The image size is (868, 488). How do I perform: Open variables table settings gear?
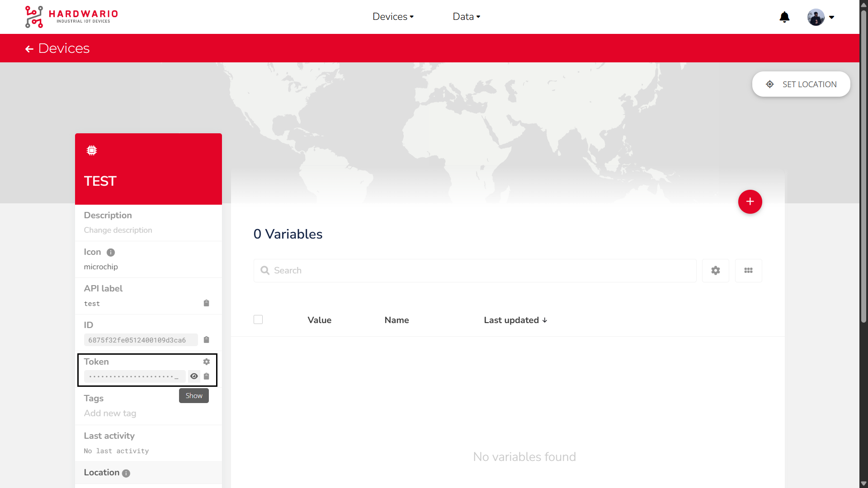pyautogui.click(x=715, y=271)
